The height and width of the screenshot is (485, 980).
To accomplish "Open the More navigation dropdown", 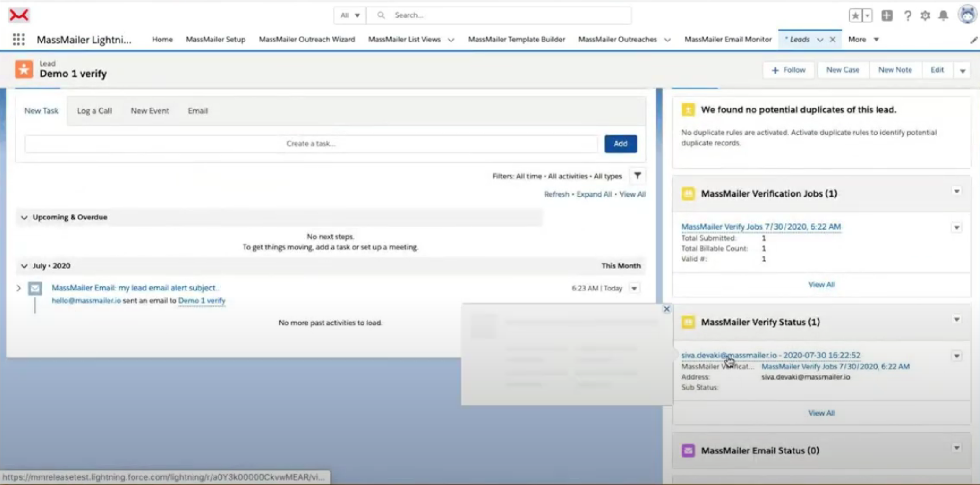I will [864, 39].
